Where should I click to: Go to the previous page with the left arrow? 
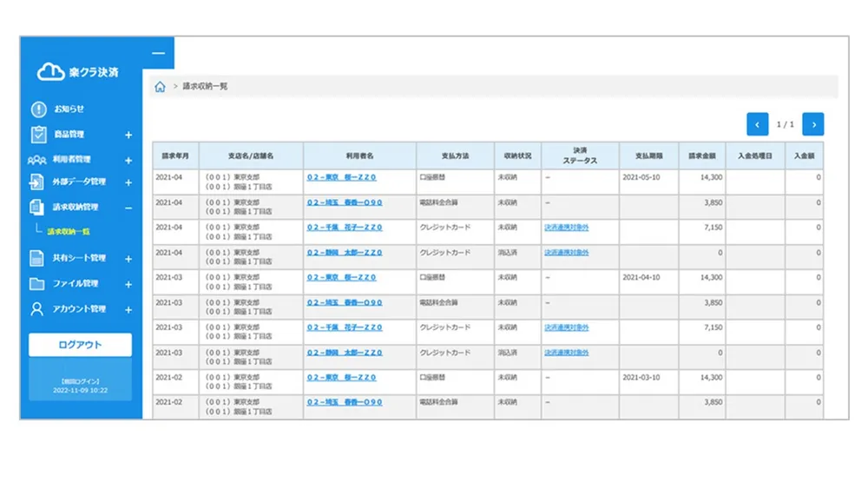click(x=757, y=124)
